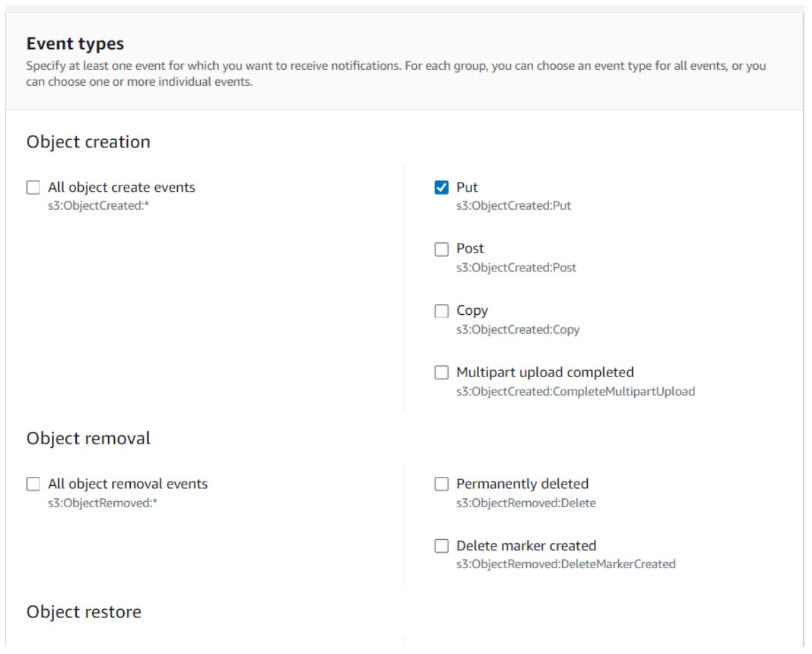
Task: Check the Delete marker created checkbox
Action: [x=442, y=546]
